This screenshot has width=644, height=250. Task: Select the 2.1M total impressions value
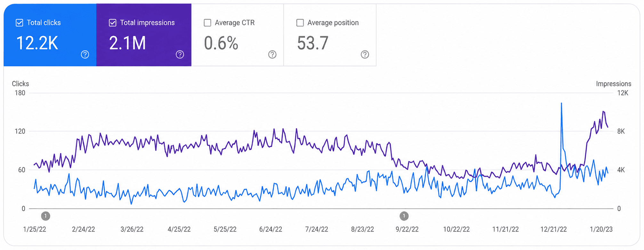point(127,43)
